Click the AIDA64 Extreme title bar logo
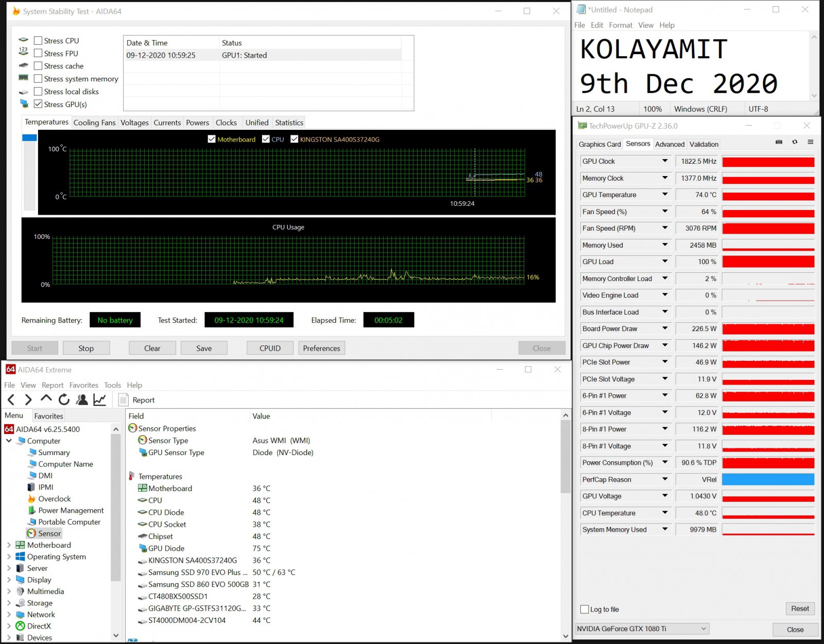Viewport: 824px width, 644px height. pos(10,370)
